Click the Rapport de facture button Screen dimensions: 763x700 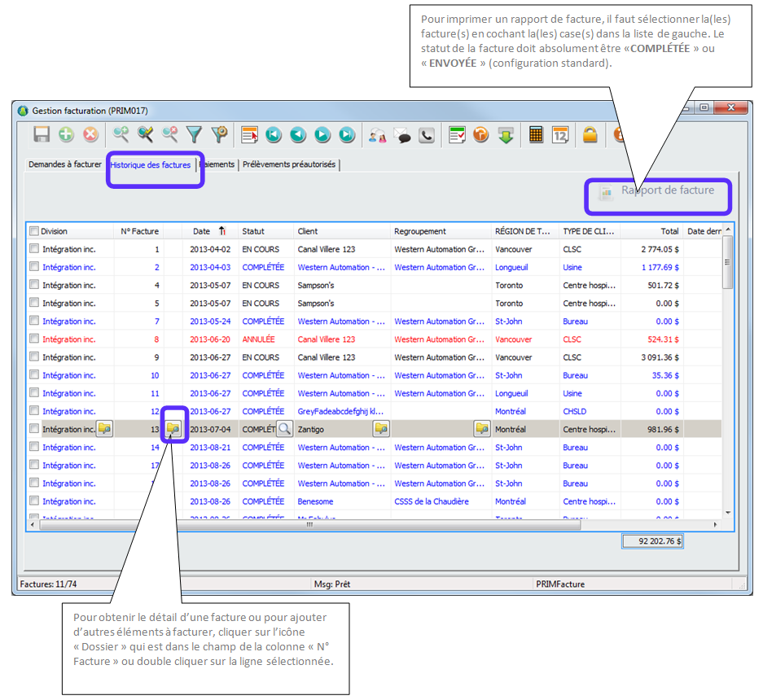(x=658, y=191)
